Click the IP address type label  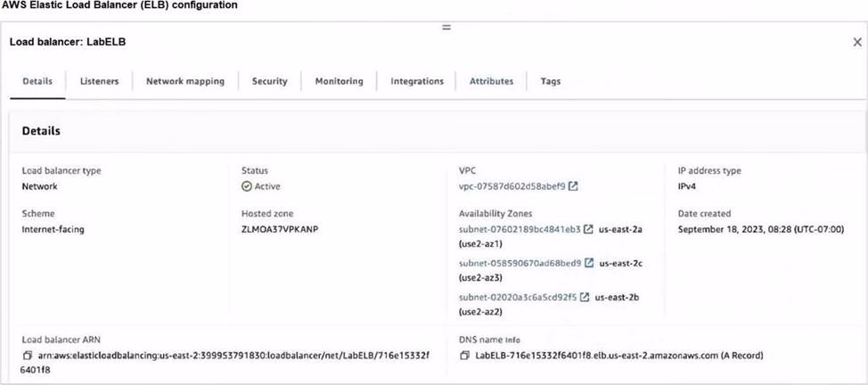pos(709,171)
